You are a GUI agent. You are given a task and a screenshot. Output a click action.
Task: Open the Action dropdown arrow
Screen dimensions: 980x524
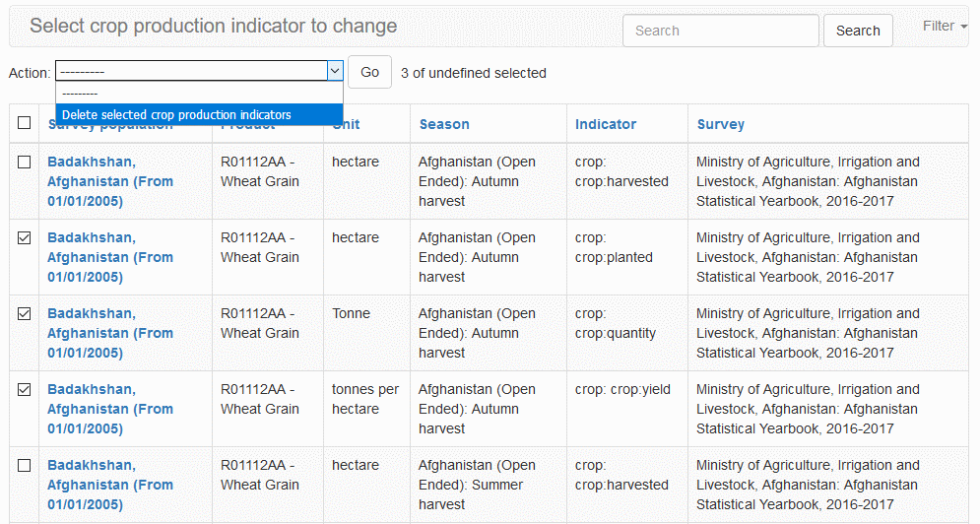click(335, 72)
